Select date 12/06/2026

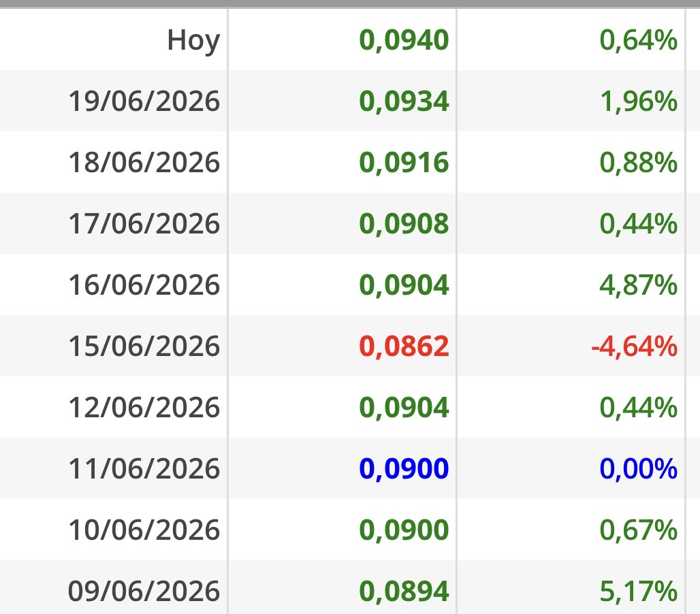pos(144,407)
